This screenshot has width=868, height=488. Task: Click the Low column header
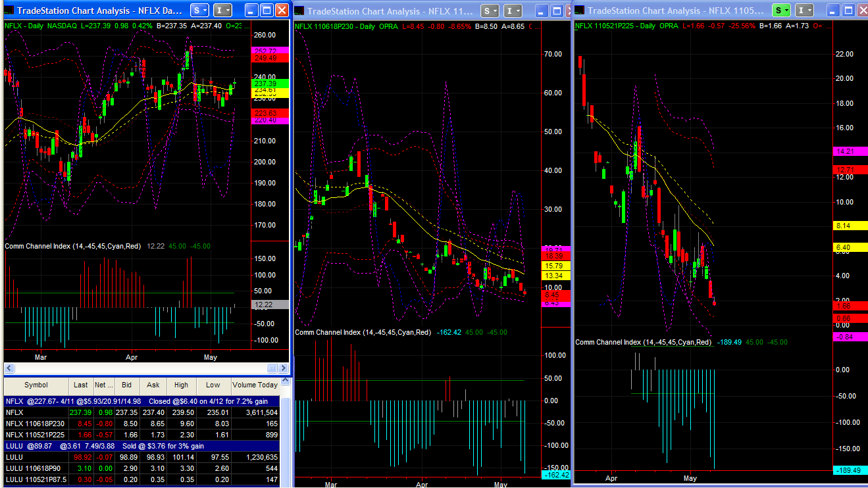tap(213, 385)
